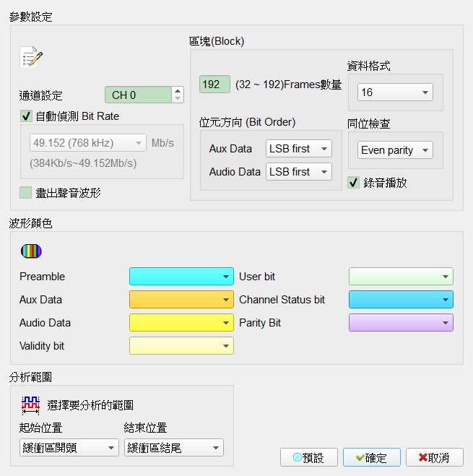Open Audio Data bit order LSB first dropdown
473x476 pixels.
(299, 171)
